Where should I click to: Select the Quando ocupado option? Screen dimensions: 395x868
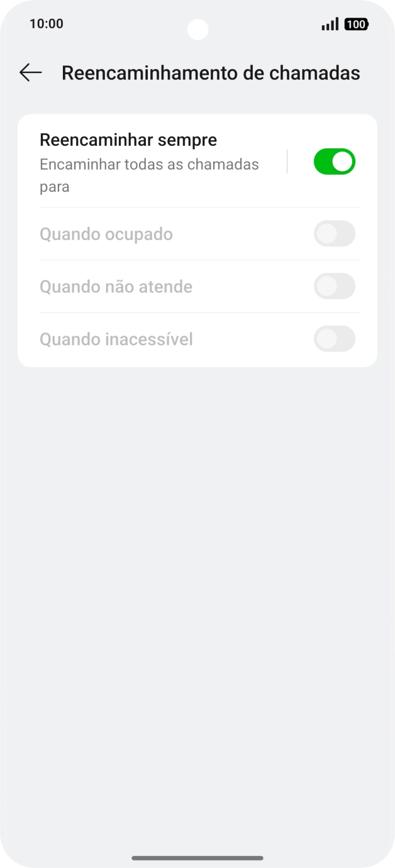coord(106,234)
